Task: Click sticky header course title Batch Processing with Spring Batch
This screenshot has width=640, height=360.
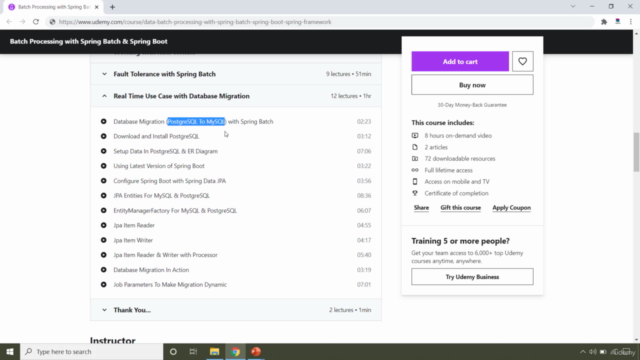Action: click(89, 41)
